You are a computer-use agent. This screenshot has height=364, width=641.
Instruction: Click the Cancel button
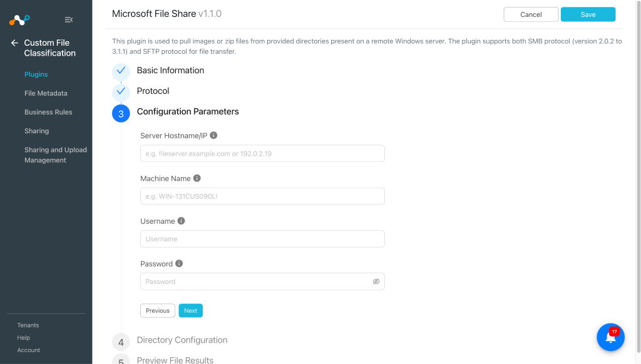[x=531, y=14]
